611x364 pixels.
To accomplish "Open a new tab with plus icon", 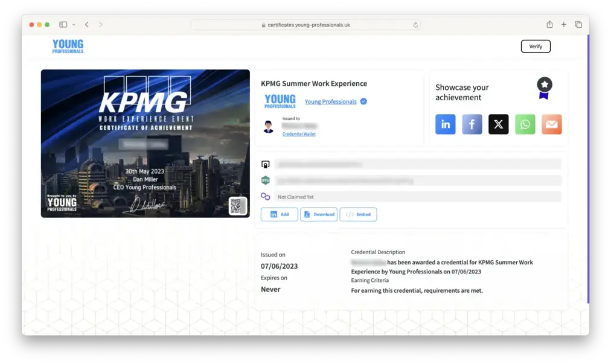I will point(564,25).
